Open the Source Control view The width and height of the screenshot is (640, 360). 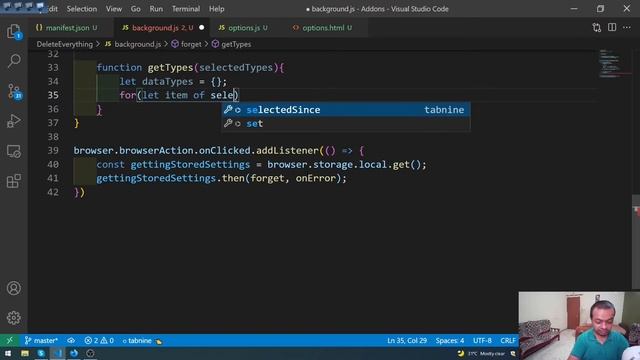coord(14,91)
